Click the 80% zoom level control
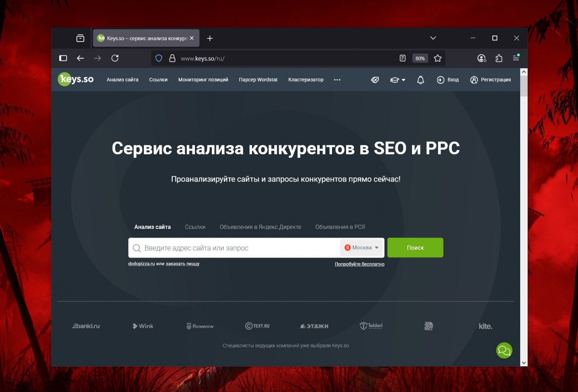 pos(420,58)
